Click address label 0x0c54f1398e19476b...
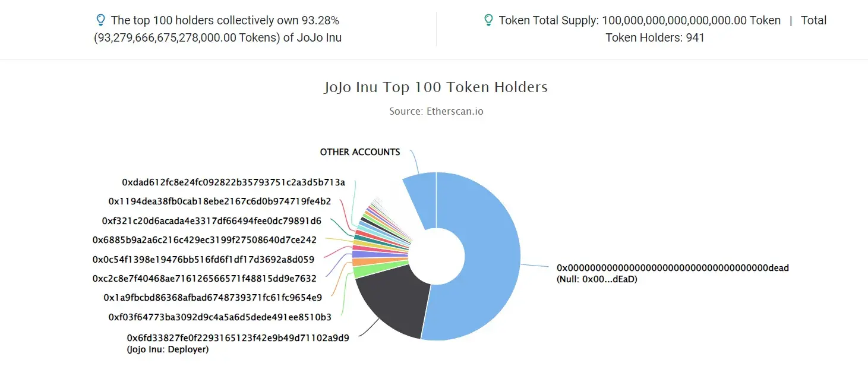Viewport: 868px width, 385px height. (203, 260)
